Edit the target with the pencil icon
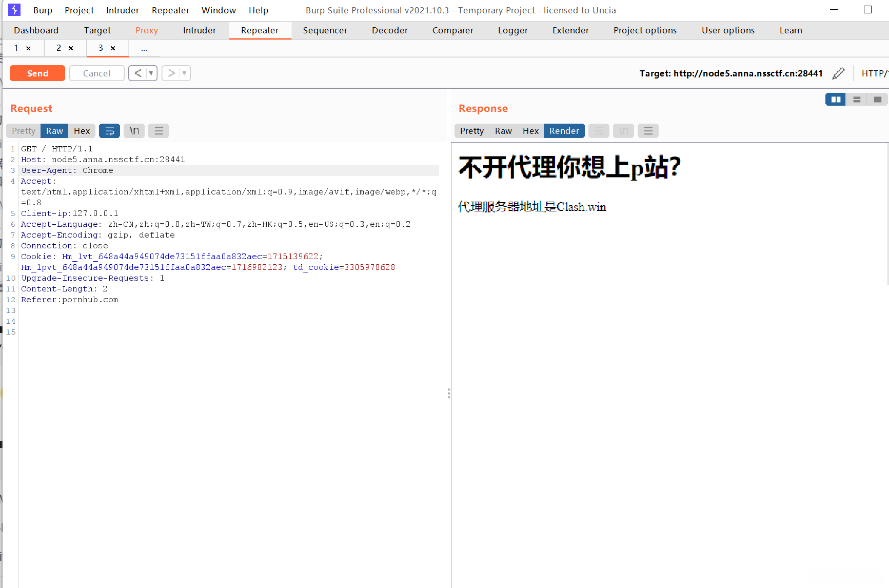 click(x=838, y=73)
